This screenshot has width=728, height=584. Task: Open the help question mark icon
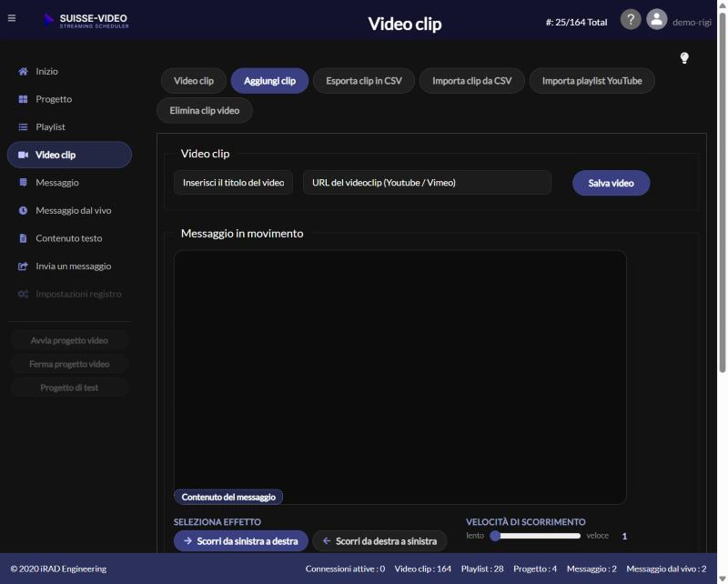(631, 20)
